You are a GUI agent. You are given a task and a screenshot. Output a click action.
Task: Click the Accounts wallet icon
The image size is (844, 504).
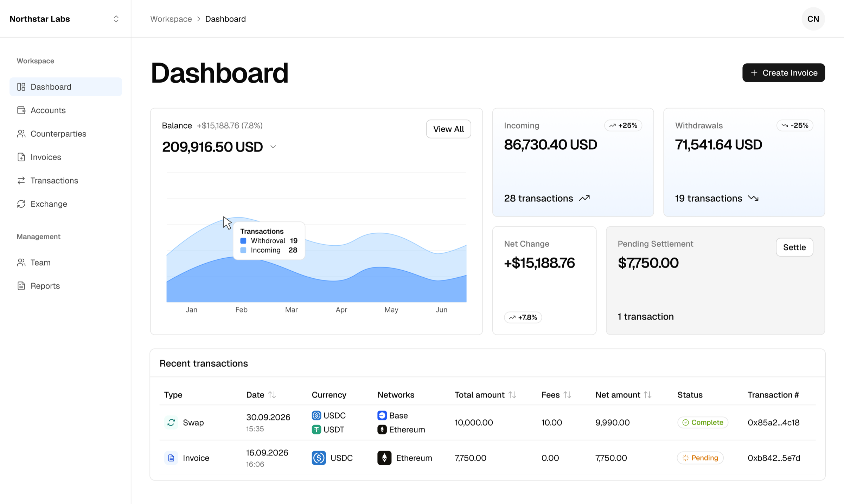[21, 110]
